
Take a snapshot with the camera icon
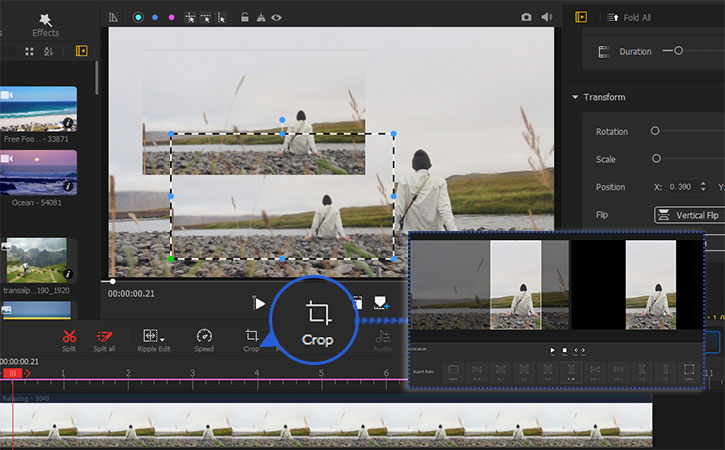pyautogui.click(x=527, y=17)
